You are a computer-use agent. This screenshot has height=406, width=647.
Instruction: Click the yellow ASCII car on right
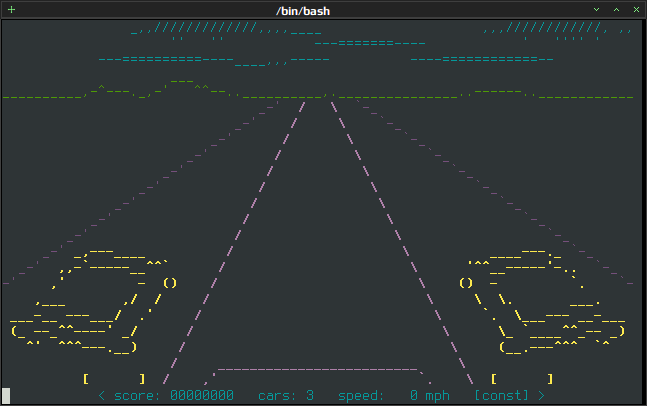tap(542, 302)
